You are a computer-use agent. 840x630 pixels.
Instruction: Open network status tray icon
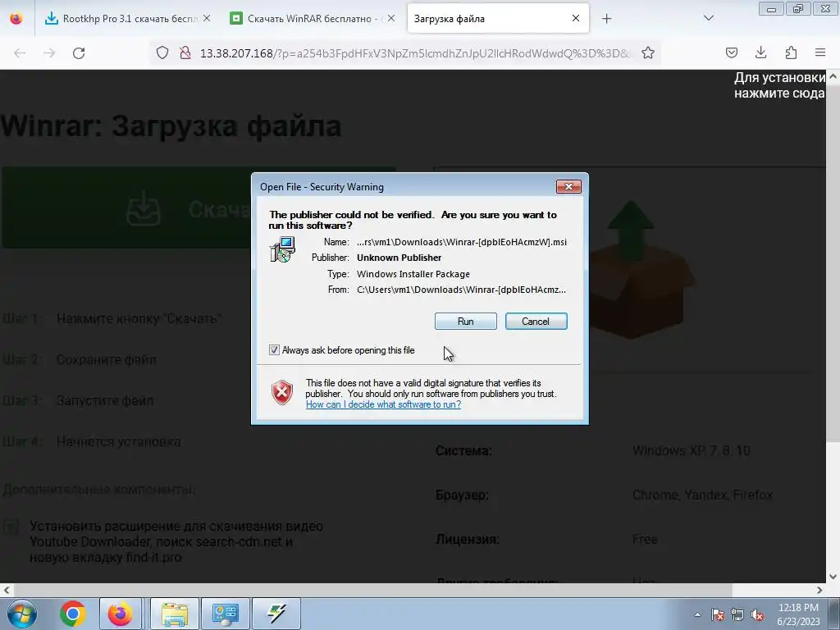(737, 614)
